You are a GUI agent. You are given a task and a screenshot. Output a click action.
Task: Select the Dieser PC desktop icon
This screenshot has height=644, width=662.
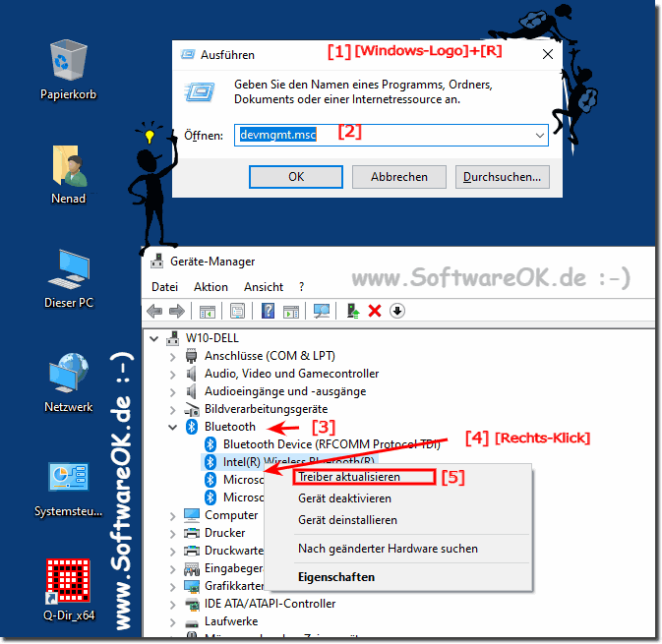tap(69, 269)
